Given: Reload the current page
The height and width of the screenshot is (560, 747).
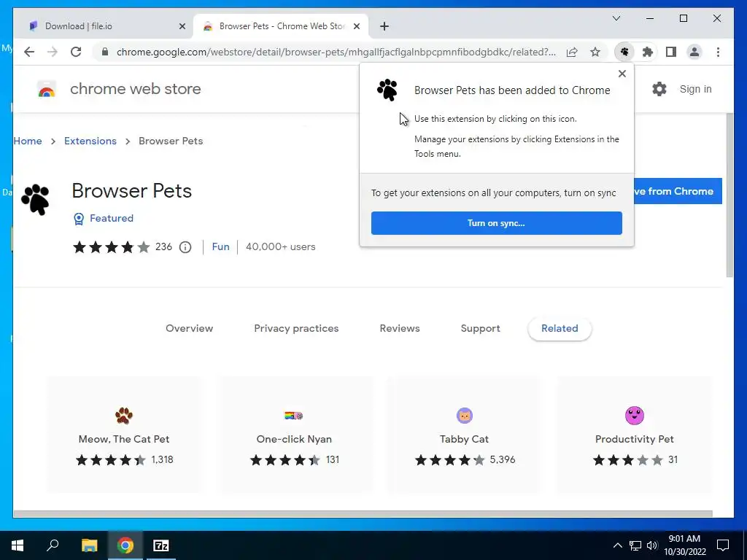Looking at the screenshot, I should pyautogui.click(x=76, y=52).
